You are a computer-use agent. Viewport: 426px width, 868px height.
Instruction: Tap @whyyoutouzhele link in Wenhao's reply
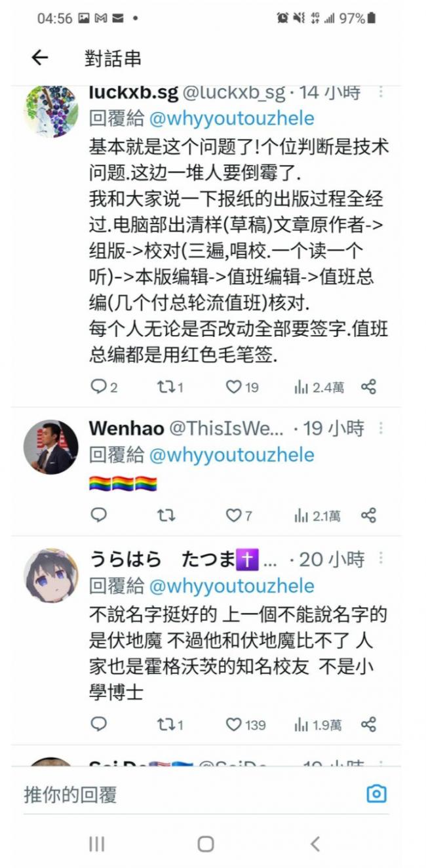coord(231,454)
